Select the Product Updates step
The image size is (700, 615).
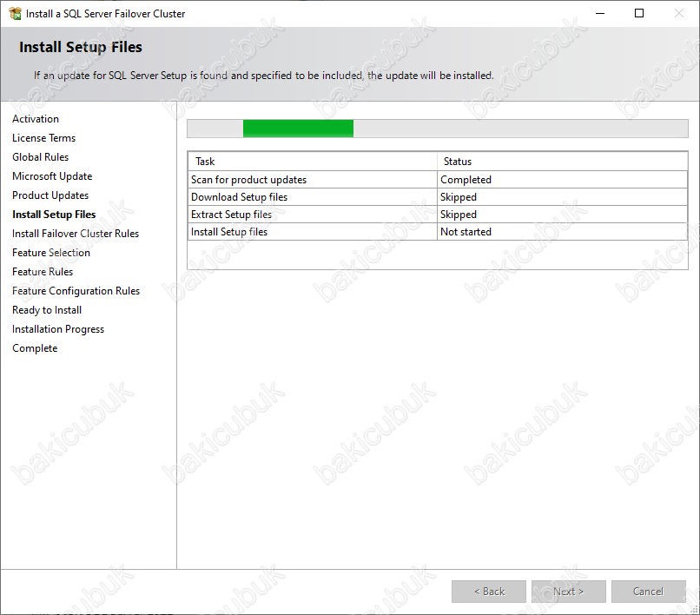pos(50,195)
